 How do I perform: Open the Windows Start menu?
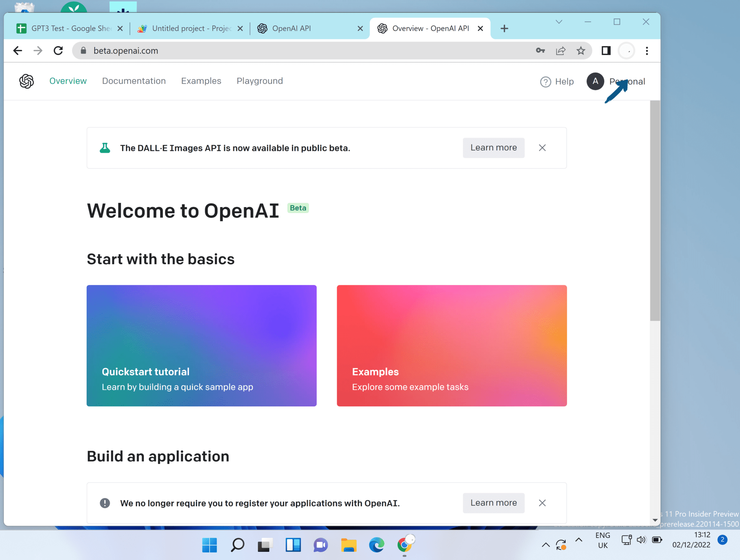click(210, 545)
